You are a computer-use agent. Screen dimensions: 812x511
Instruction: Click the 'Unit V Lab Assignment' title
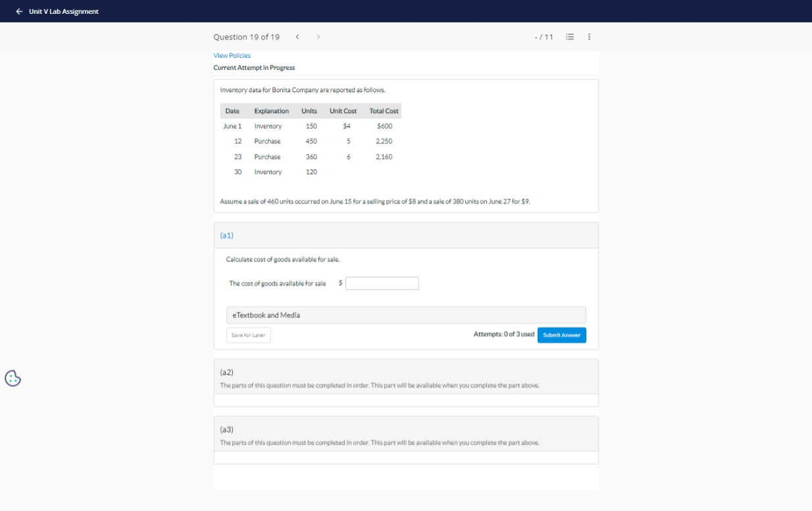click(x=64, y=11)
